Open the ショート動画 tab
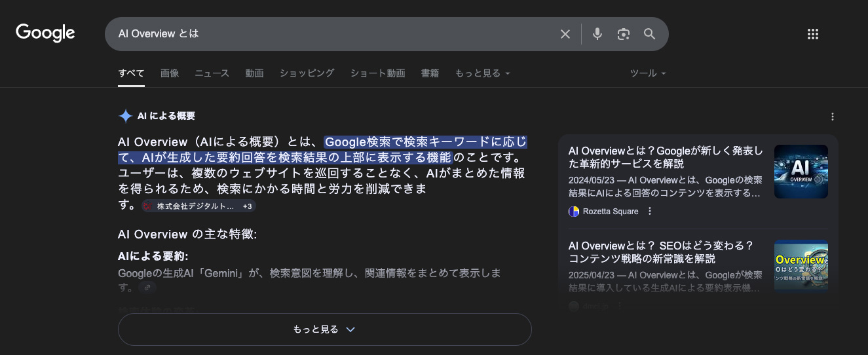Screen dimensions: 868x355 point(378,73)
